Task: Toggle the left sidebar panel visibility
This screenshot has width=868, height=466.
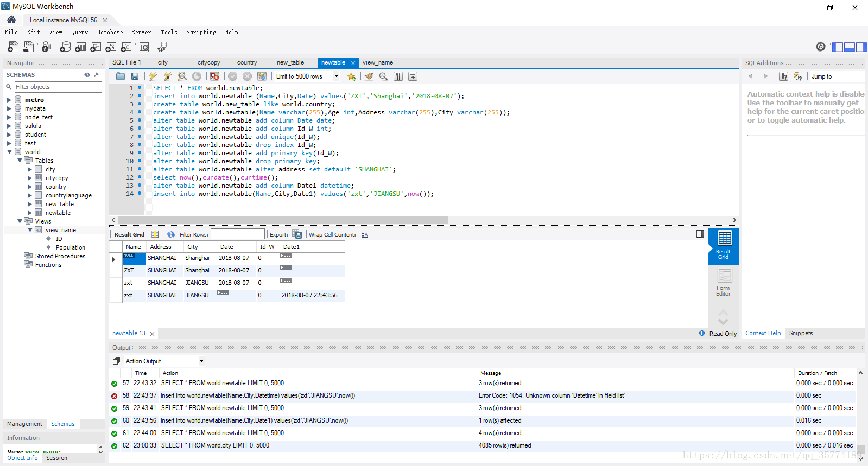Action: pos(838,47)
